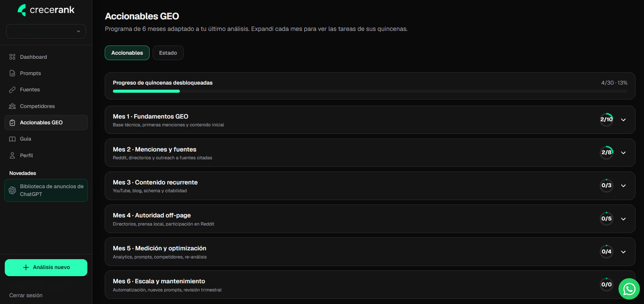Click the Mes 2 · Menciones y fuentes title
644x304 pixels.
[155, 149]
